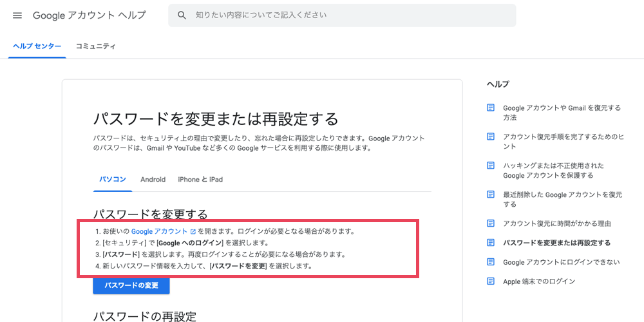Click the パスワードの変更 button
Image resolution: width=644 pixels, height=322 pixels.
pyautogui.click(x=131, y=285)
